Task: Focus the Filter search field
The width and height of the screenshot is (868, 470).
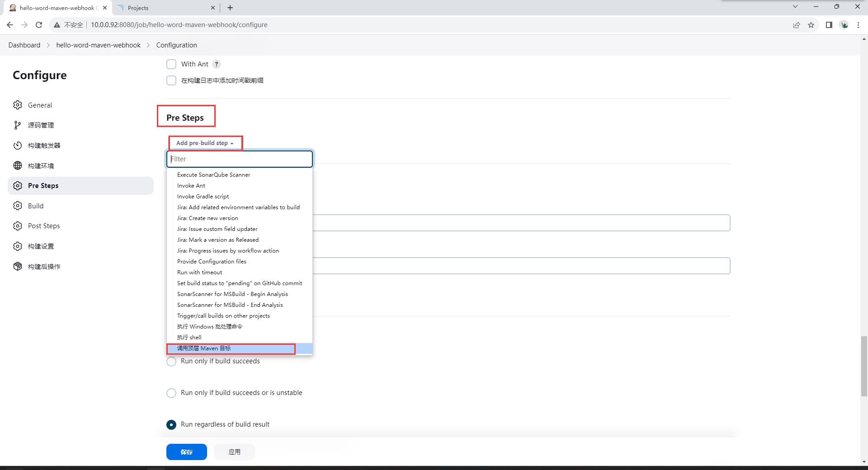Action: point(240,159)
